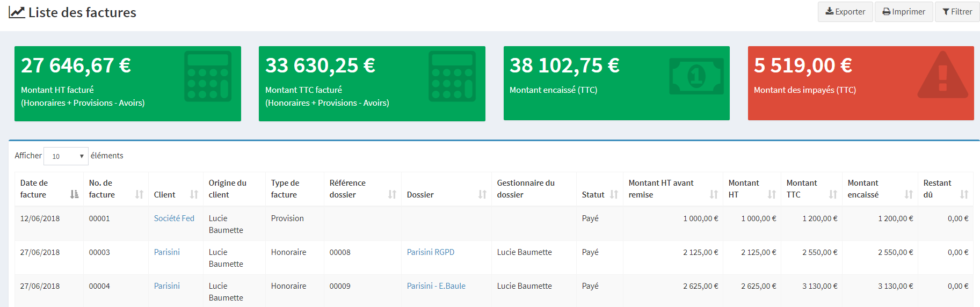Sort invoices by Référence dossier icon

pyautogui.click(x=392, y=194)
